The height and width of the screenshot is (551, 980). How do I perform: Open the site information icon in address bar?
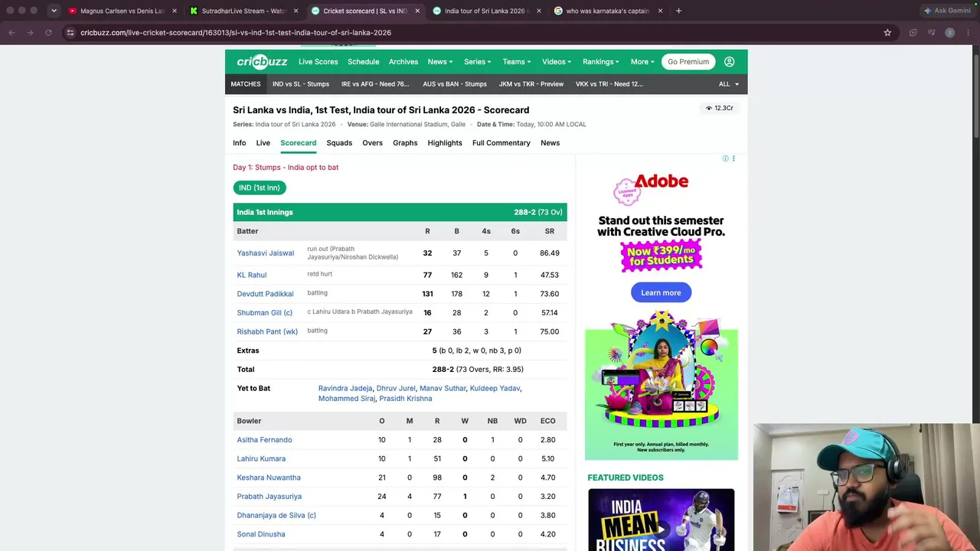coord(70,33)
